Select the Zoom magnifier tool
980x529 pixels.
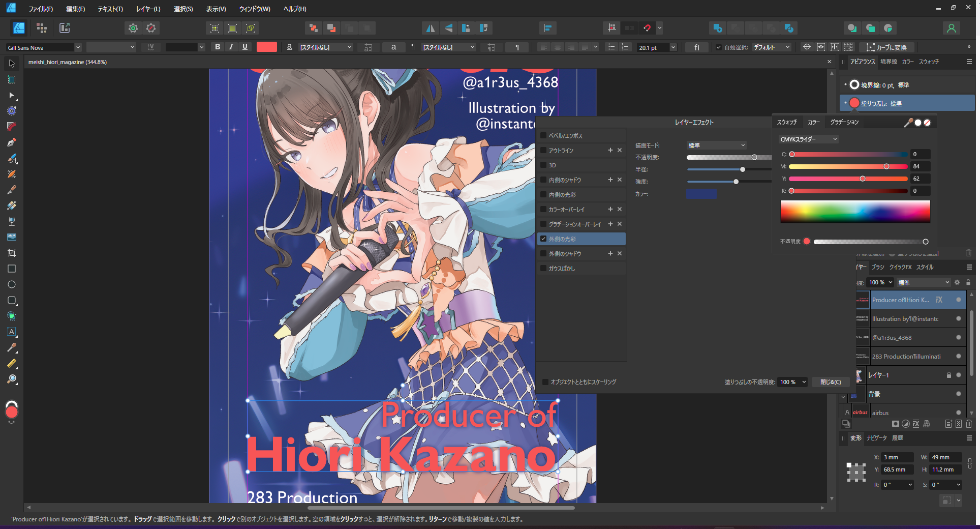[x=11, y=379]
